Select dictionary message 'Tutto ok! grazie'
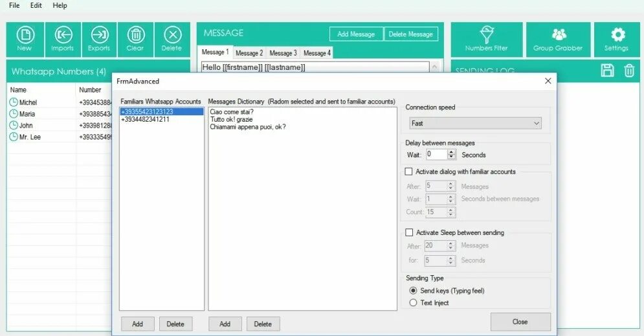The image size is (644, 336). point(232,120)
